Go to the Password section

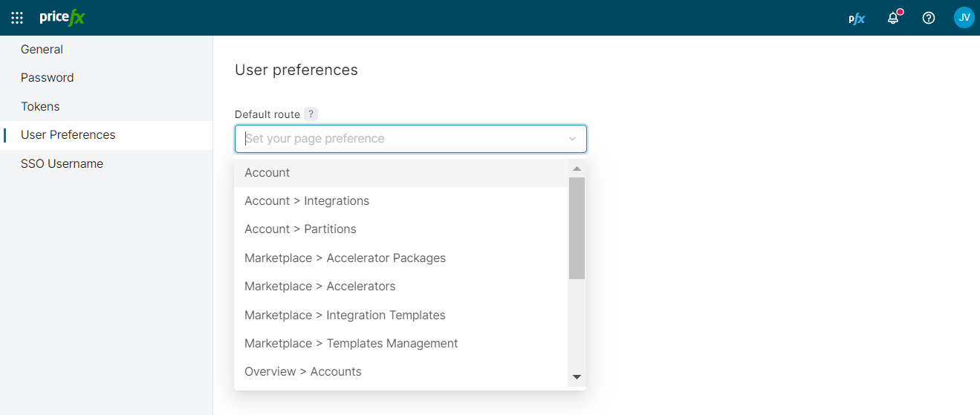click(47, 78)
